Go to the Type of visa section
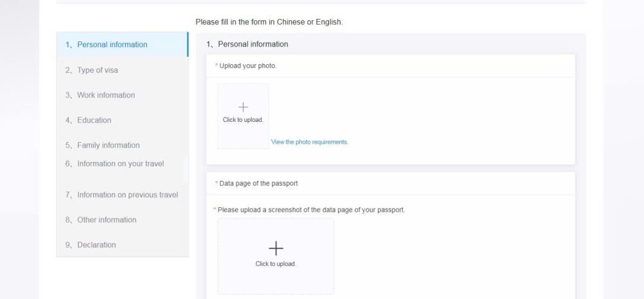644x299 pixels. point(97,70)
